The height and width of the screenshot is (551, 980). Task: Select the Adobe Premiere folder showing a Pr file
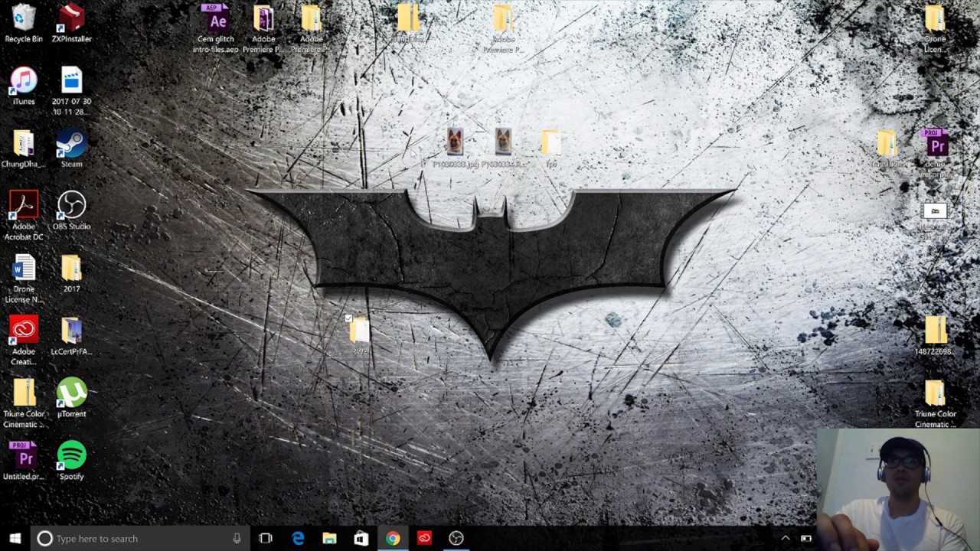[263, 28]
